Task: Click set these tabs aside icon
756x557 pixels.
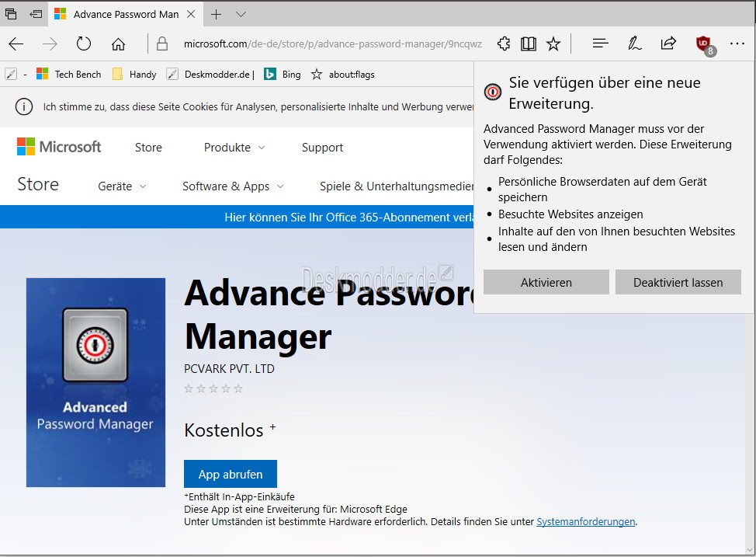Action: pos(36,14)
